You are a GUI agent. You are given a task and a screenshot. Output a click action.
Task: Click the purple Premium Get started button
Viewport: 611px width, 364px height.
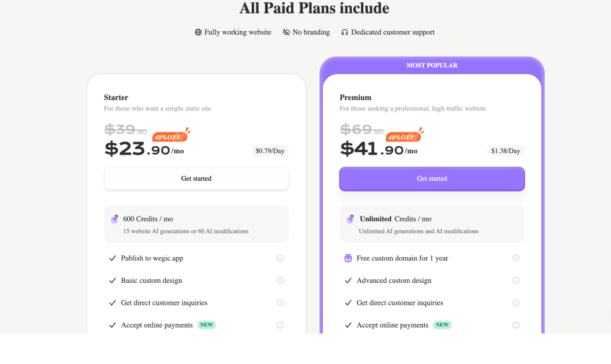point(432,178)
